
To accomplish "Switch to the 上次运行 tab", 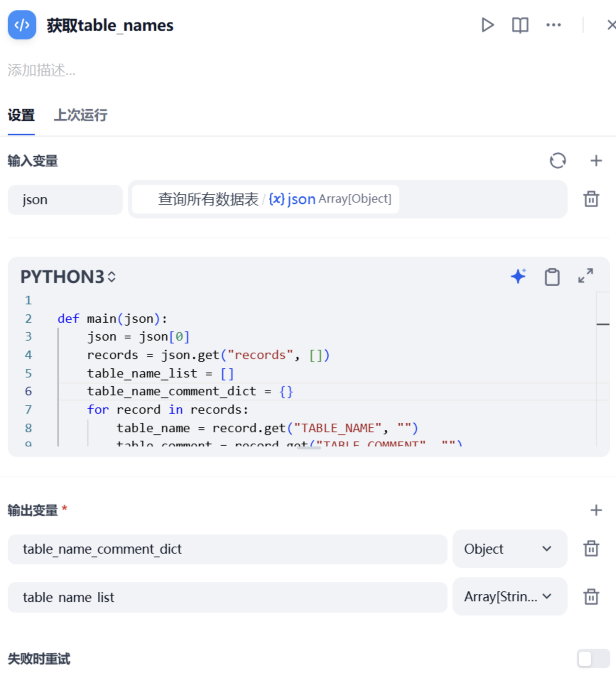I will pyautogui.click(x=80, y=115).
